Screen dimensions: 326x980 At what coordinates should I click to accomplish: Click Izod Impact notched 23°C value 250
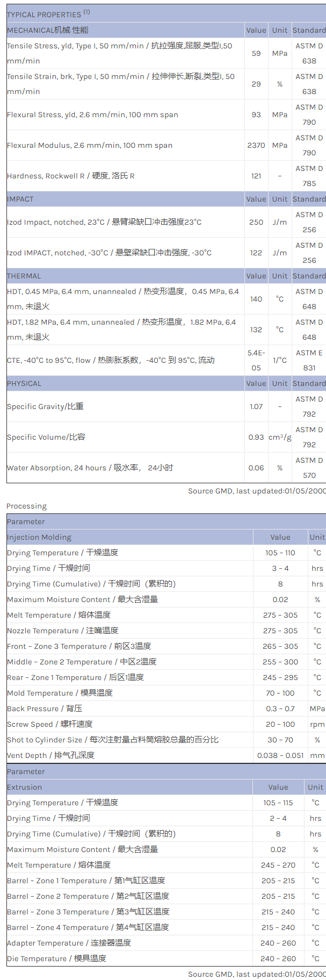click(256, 222)
